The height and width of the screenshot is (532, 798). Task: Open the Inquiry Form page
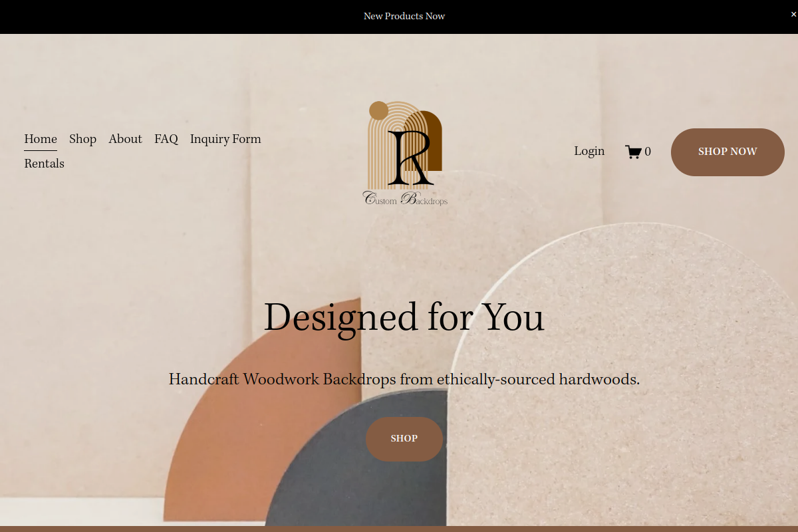(x=225, y=139)
